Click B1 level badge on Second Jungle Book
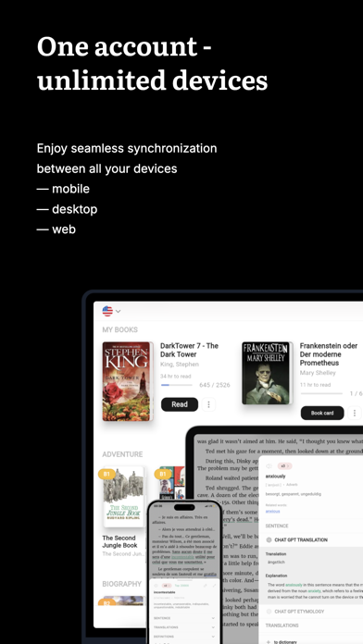Image resolution: width=363 pixels, height=644 pixels. tap(106, 475)
